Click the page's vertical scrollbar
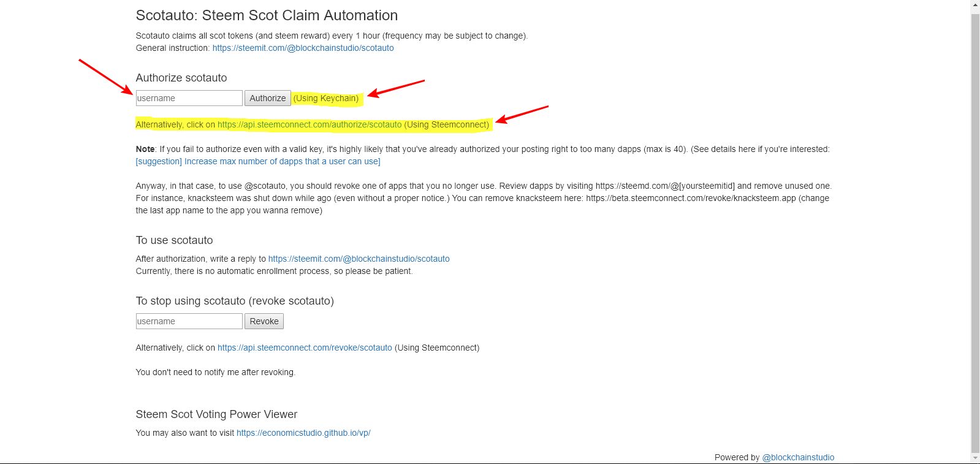Viewport: 980px width, 464px height. click(x=975, y=233)
